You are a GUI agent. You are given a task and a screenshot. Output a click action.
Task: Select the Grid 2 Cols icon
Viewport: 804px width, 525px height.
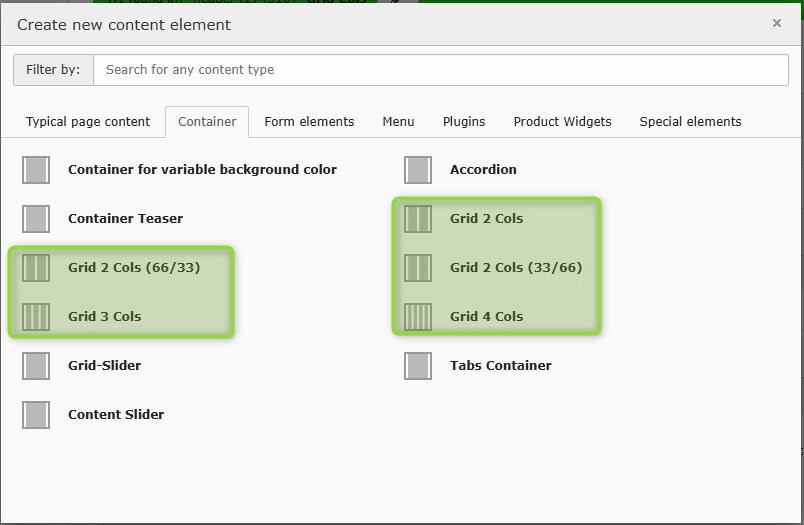point(418,219)
